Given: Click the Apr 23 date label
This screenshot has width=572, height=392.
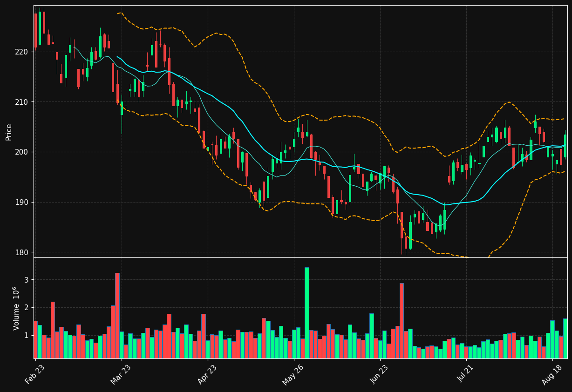Looking at the screenshot, I should (x=207, y=374).
